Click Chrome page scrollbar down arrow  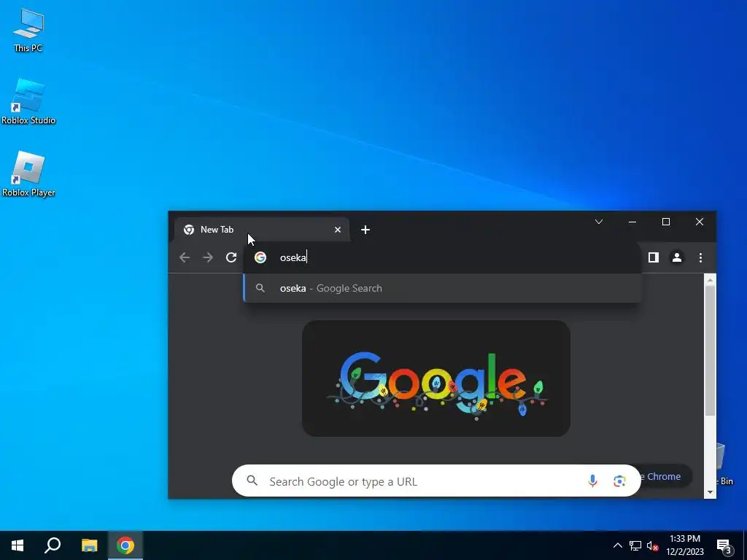[710, 492]
